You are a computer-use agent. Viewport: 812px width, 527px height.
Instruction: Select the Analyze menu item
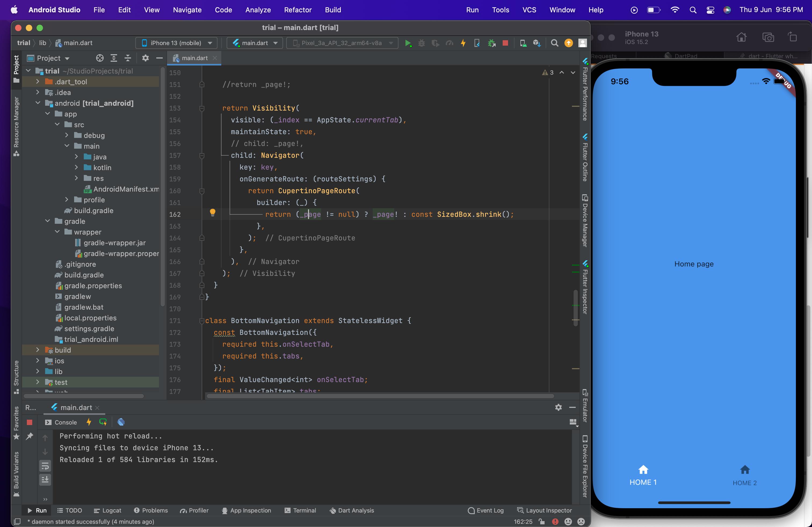coord(258,9)
